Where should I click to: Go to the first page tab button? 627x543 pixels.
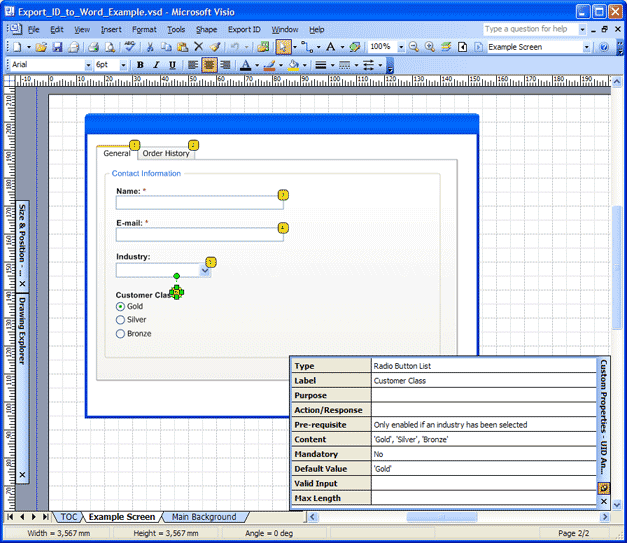click(10, 517)
